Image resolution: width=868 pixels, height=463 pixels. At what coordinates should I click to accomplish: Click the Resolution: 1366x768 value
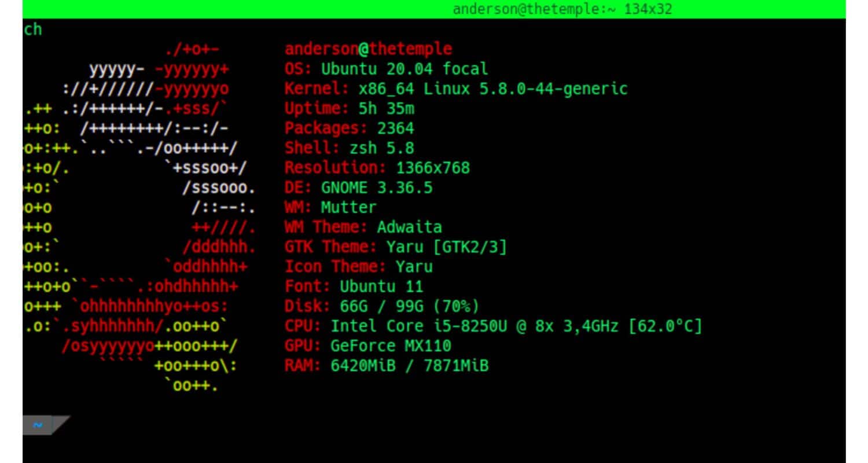click(433, 168)
